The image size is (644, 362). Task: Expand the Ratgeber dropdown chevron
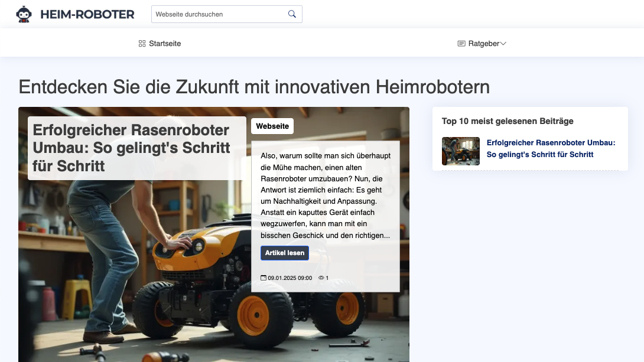tap(503, 43)
